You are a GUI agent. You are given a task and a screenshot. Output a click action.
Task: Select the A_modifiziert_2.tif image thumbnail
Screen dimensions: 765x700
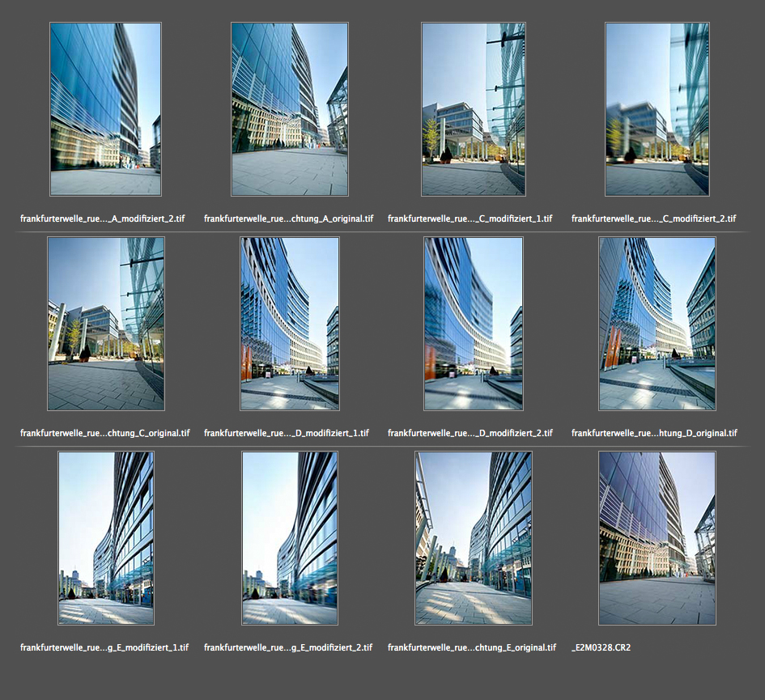pos(105,109)
